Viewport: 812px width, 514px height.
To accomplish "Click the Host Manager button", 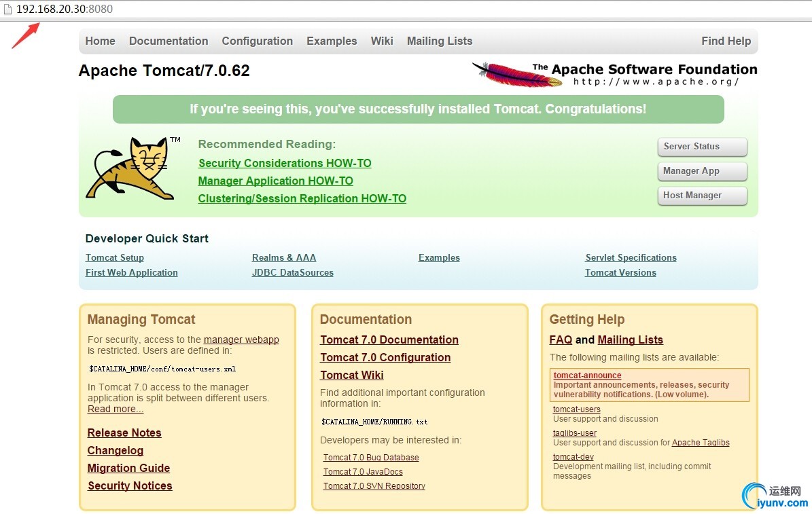I will click(x=702, y=195).
